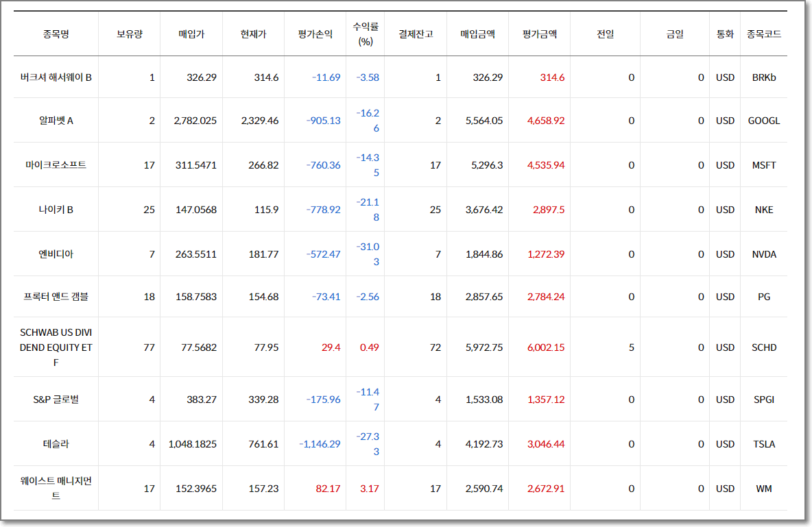
Task: Click the 종목코드 column header
Action: click(x=764, y=34)
